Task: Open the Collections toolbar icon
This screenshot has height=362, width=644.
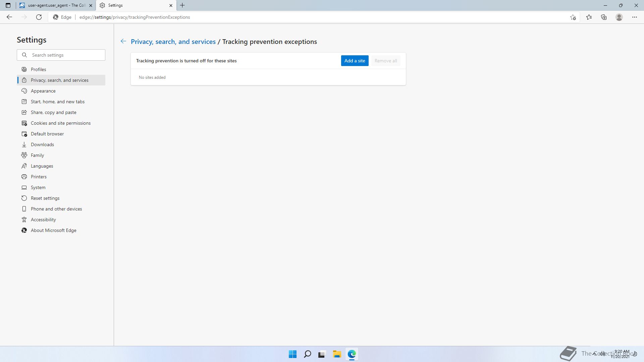Action: 604,17
